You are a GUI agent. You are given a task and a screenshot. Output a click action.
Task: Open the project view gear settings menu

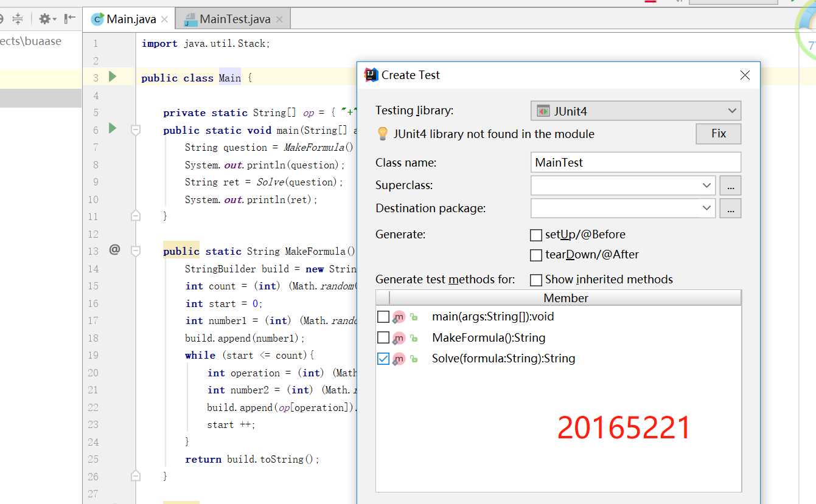pos(47,19)
